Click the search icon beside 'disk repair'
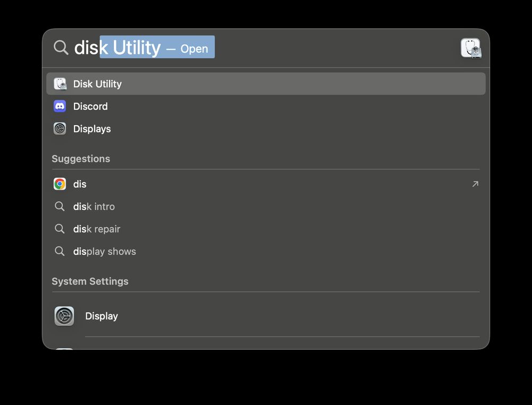Image resolution: width=532 pixels, height=405 pixels. point(60,229)
